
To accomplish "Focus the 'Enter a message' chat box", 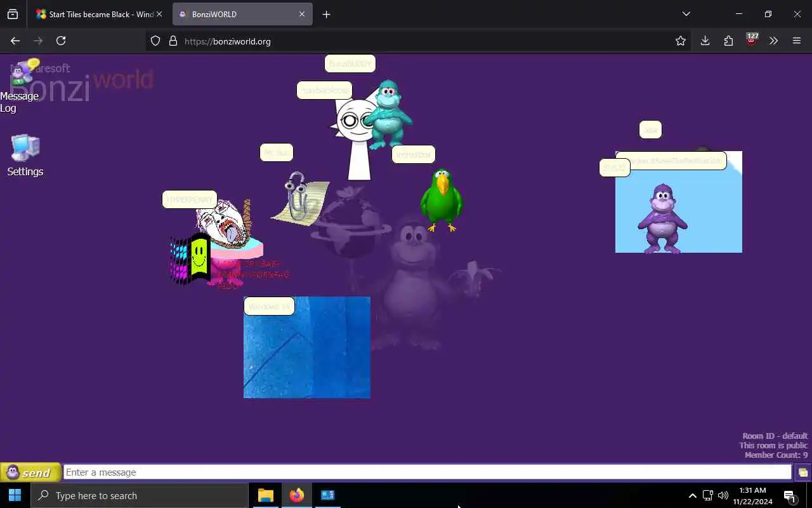I will click(x=428, y=472).
